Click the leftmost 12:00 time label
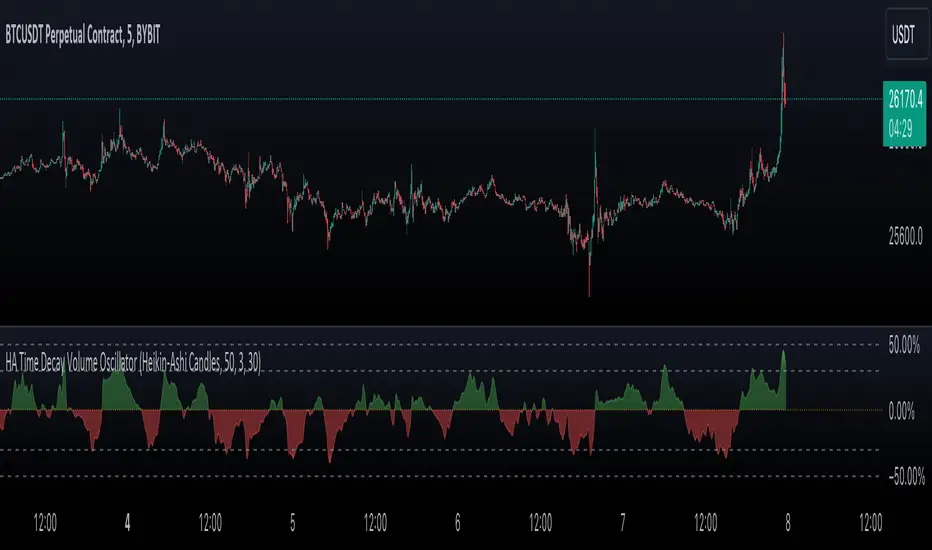 (x=45, y=523)
